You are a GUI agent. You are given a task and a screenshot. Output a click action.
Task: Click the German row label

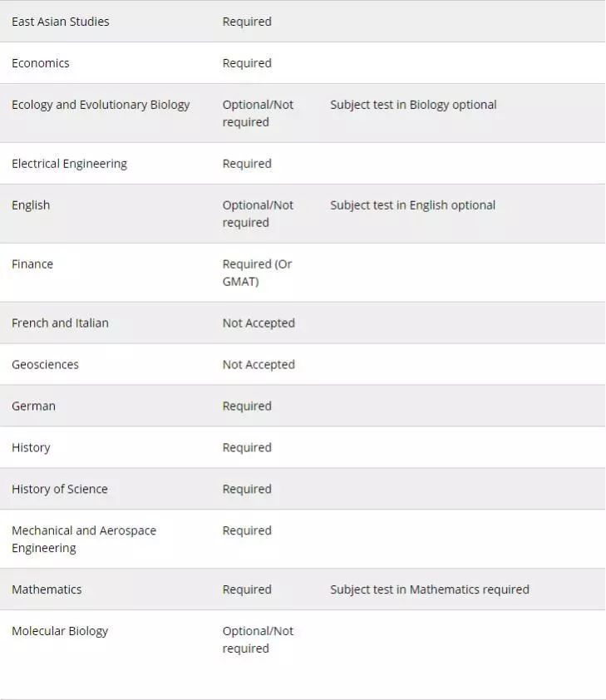[33, 406]
